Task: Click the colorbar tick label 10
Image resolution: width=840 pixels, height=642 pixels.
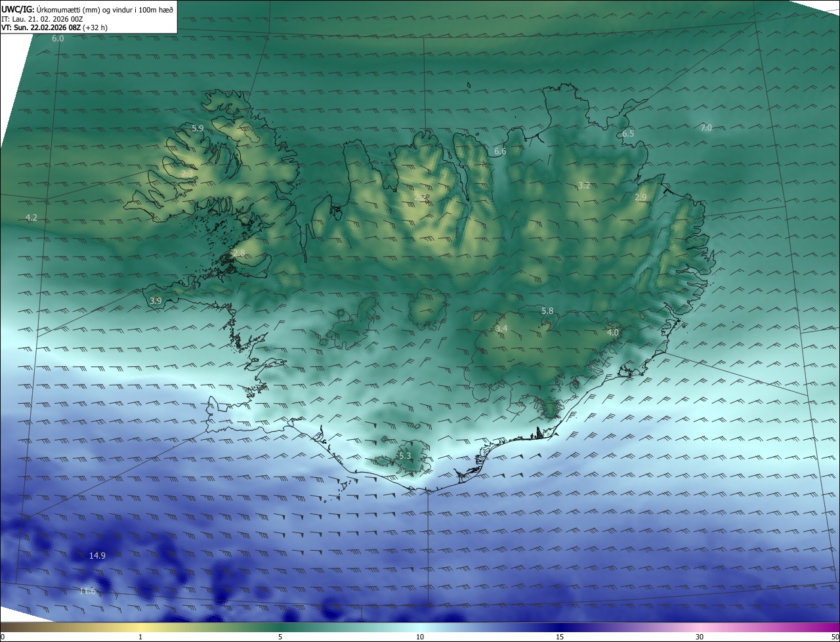Action: click(420, 637)
